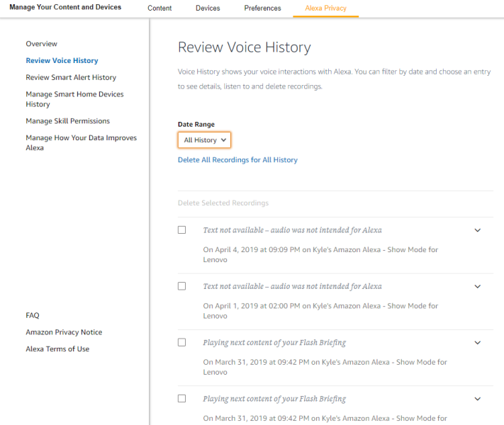Open Manage Skill Permissions
504x425 pixels.
(x=68, y=121)
